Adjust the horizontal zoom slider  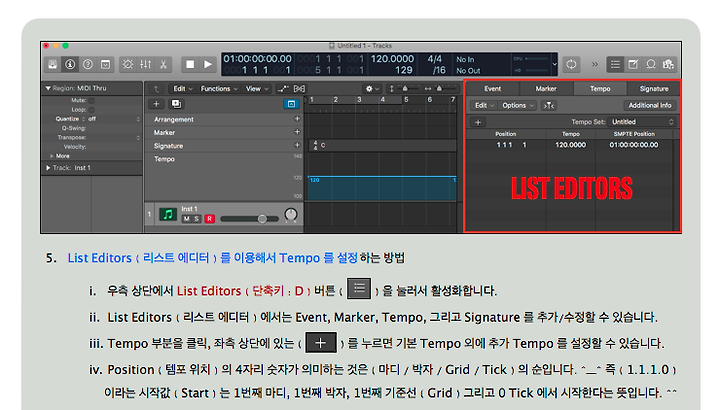coord(440,89)
